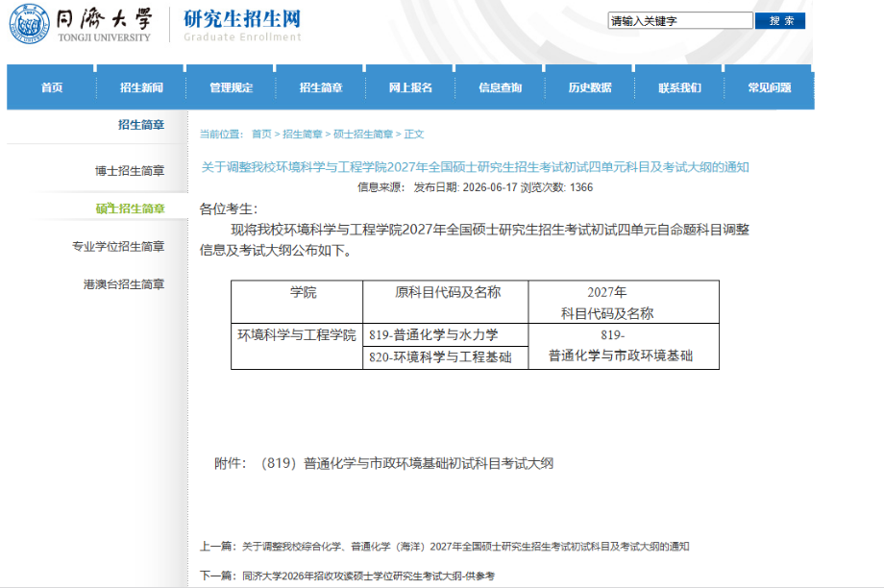Go to 硕士招生简章 via the breadcrumb

363,135
